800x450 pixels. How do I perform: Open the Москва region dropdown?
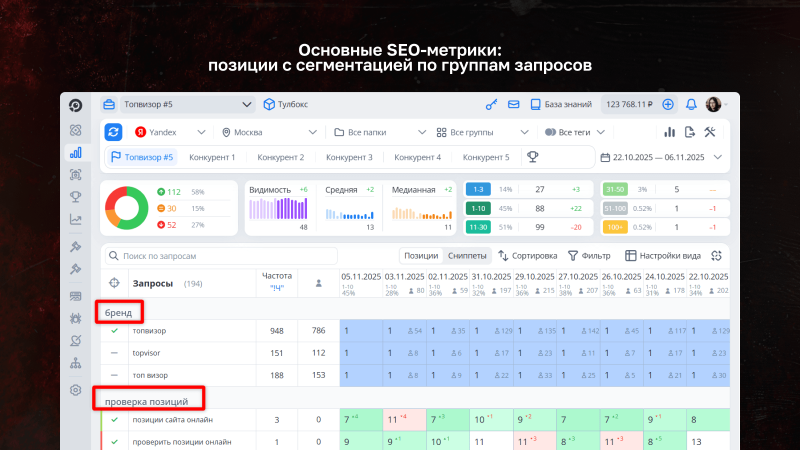click(269, 132)
